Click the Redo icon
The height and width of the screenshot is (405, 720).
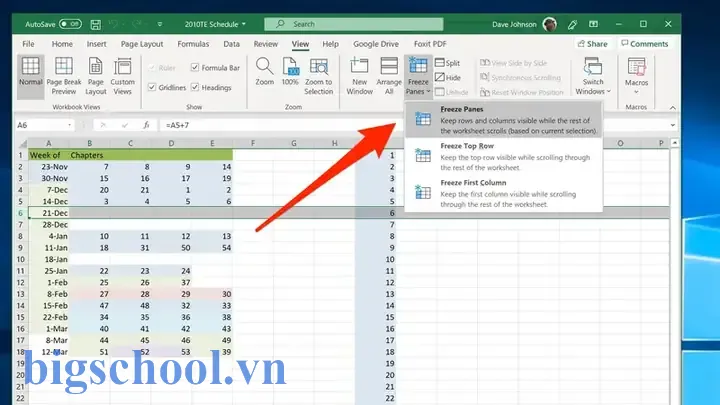tap(136, 24)
